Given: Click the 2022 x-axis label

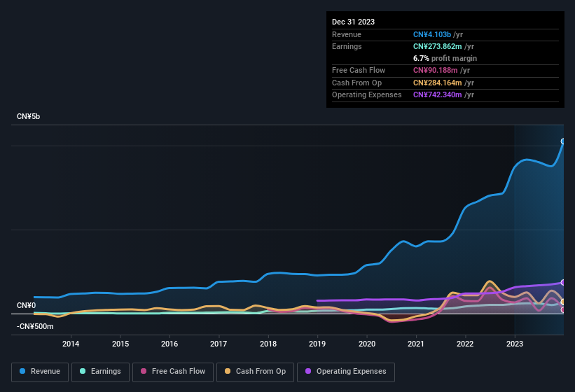Looking at the screenshot, I should click(465, 344).
